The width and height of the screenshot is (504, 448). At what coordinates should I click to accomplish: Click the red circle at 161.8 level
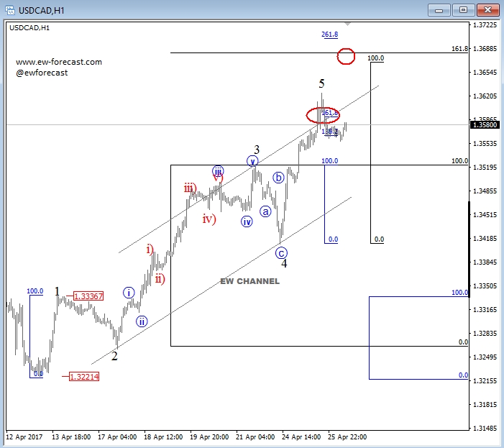point(346,57)
